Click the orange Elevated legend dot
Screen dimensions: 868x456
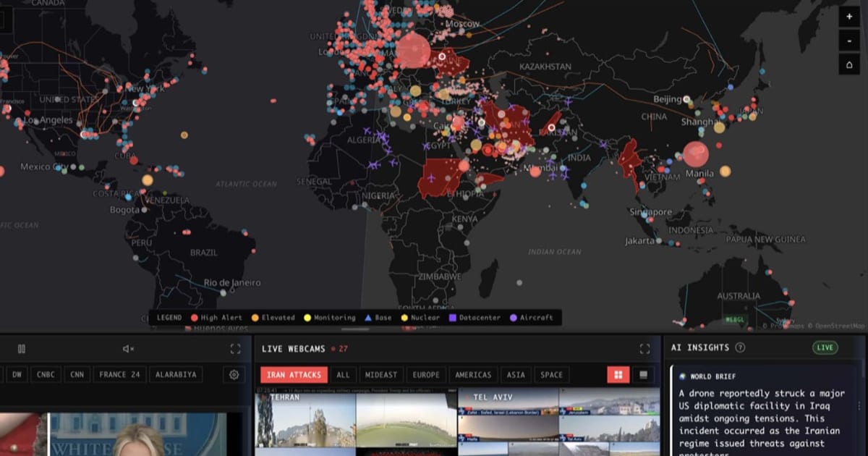(x=255, y=318)
